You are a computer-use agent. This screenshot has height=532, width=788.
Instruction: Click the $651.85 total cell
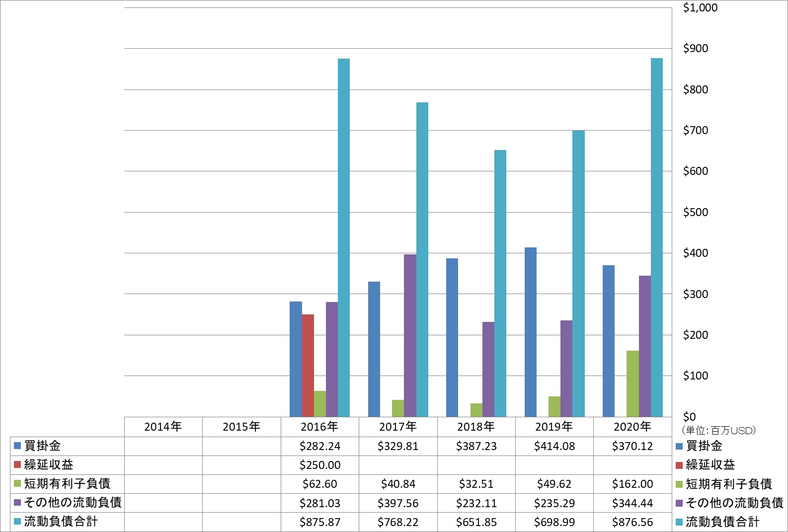[x=476, y=522]
